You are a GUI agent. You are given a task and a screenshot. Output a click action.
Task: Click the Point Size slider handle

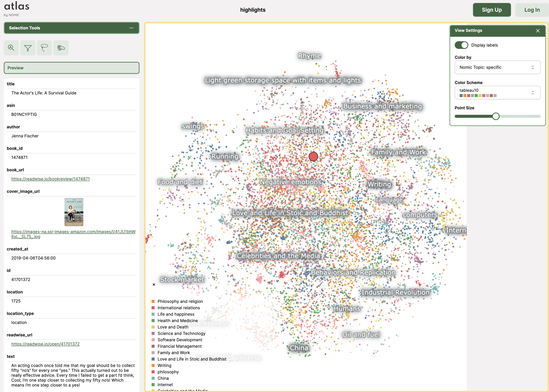[x=496, y=116]
